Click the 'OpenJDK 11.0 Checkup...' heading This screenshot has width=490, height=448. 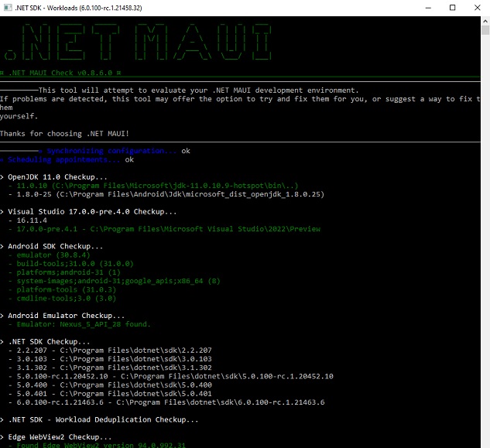coord(53,177)
